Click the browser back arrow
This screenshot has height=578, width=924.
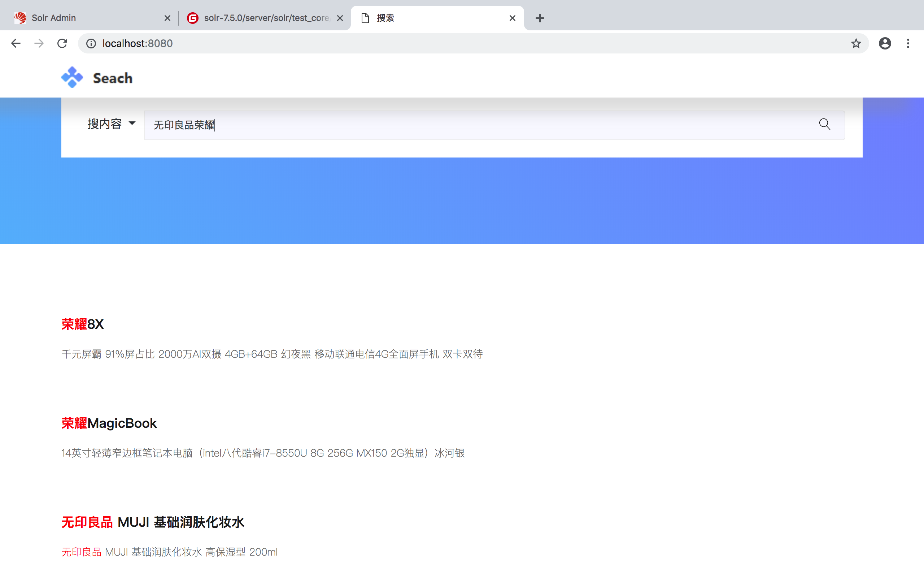tap(16, 43)
